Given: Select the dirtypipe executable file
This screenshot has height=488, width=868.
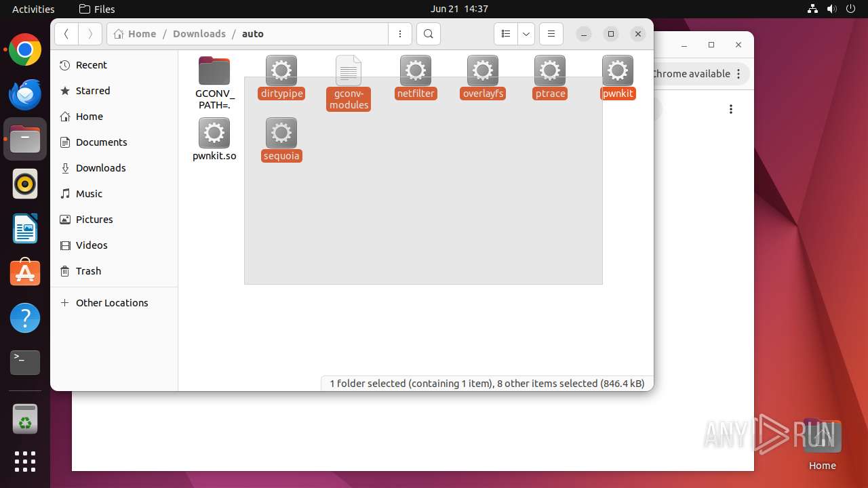Looking at the screenshot, I should point(281,77).
